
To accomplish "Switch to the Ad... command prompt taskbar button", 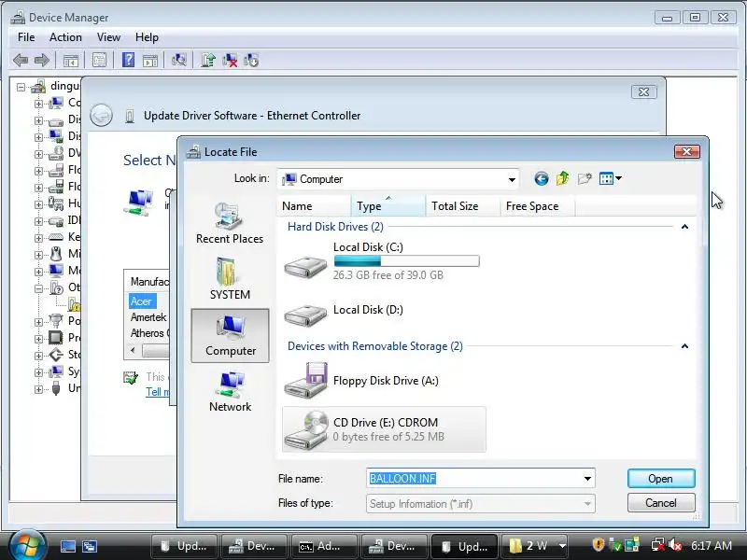I will [322, 546].
